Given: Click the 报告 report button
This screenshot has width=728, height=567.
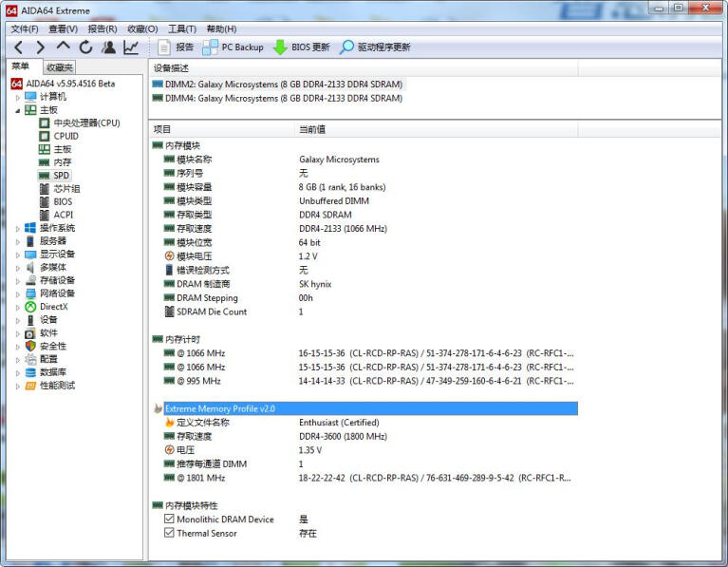Looking at the screenshot, I should (x=176, y=47).
